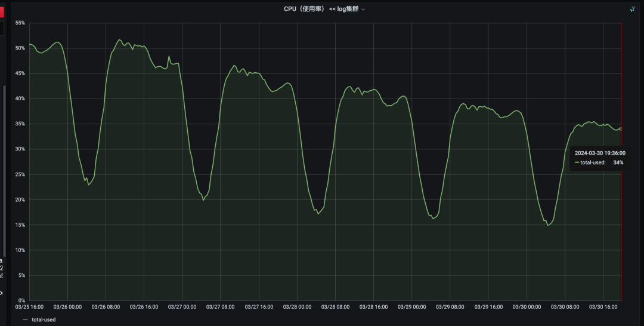Click the 34% value in the tooltip
The image size is (644, 326).
[618, 162]
